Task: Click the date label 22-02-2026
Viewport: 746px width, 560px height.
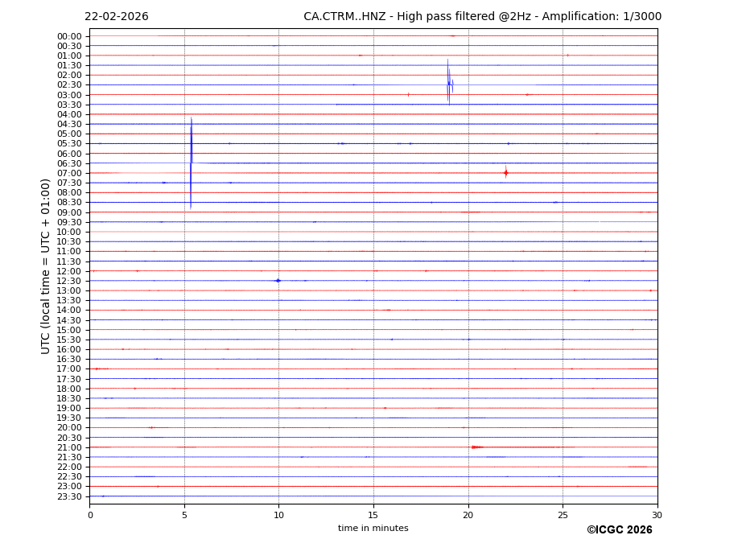Action: [117, 17]
